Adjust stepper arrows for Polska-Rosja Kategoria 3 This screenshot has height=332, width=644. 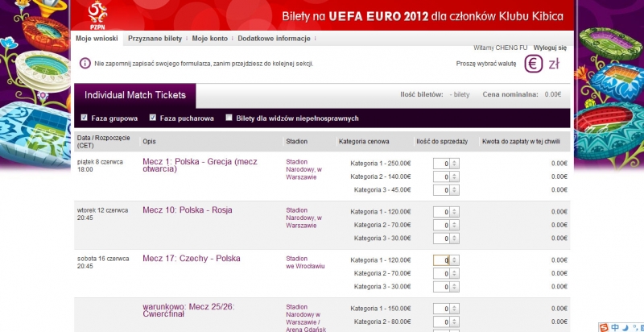tap(454, 239)
